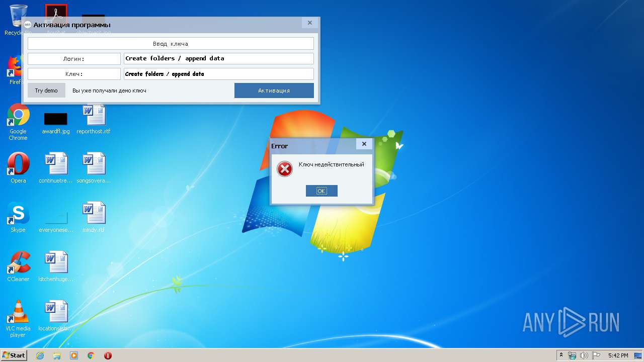Open Internet Explorer from taskbar
The image size is (644, 362).
click(40, 355)
